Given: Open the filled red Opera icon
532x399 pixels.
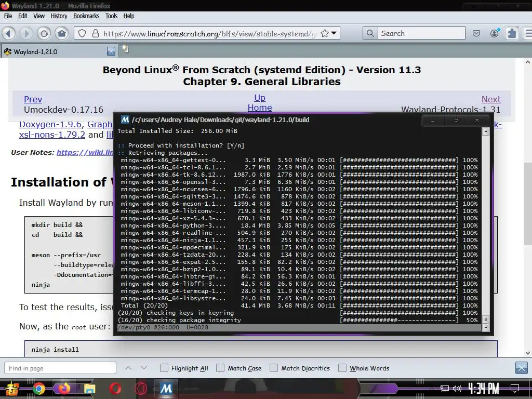Looking at the screenshot, I should 115,389.
